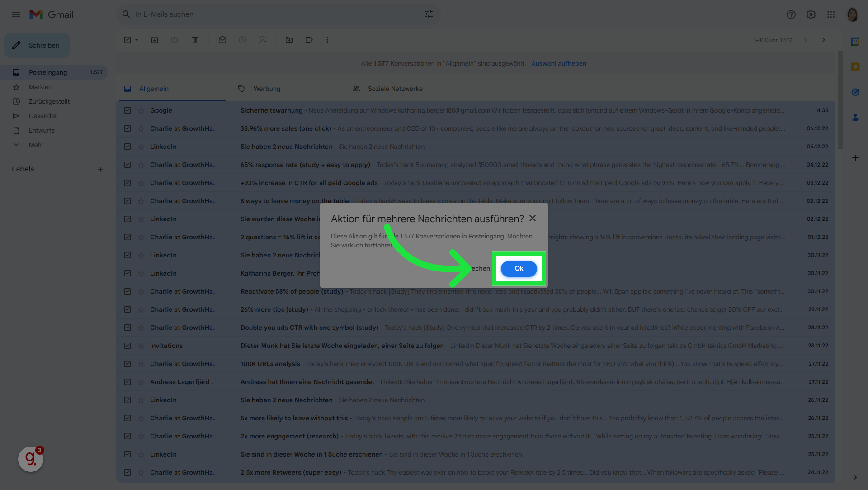Image resolution: width=868 pixels, height=490 pixels.
Task: Open select-all dropdown arrow
Action: [137, 40]
